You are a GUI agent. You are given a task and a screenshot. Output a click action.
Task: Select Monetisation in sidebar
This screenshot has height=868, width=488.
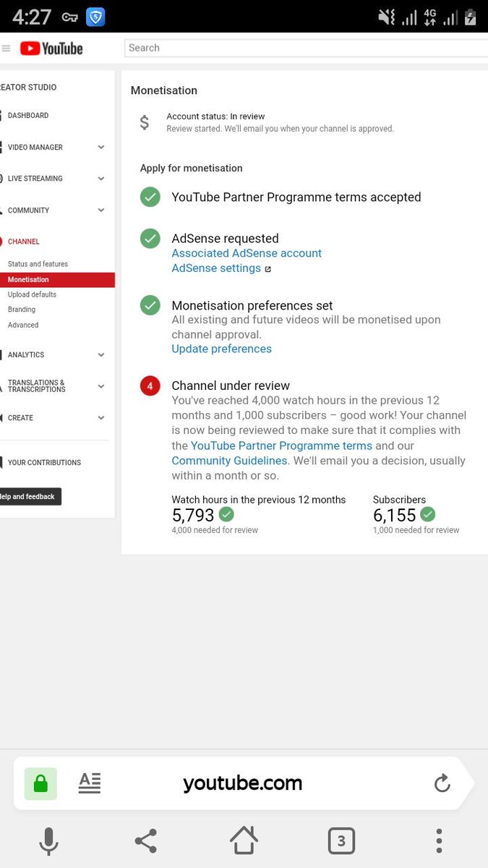[x=57, y=280]
